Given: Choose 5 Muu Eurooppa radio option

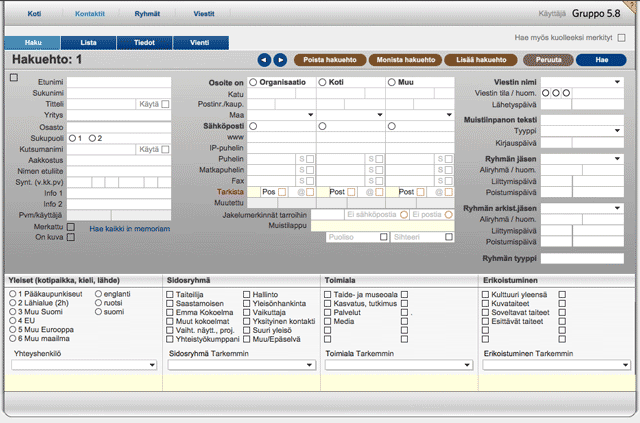Looking at the screenshot, I should coord(13,329).
